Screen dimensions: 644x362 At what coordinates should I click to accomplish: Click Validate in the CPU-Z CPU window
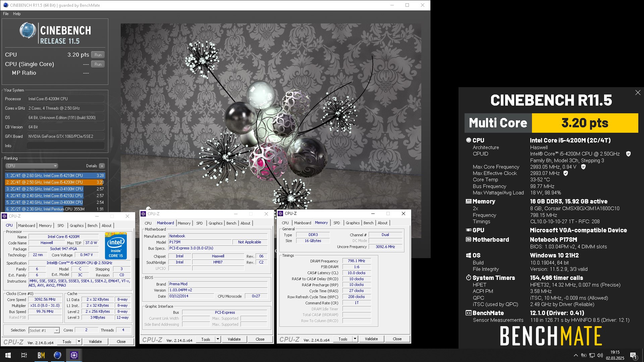pos(95,342)
